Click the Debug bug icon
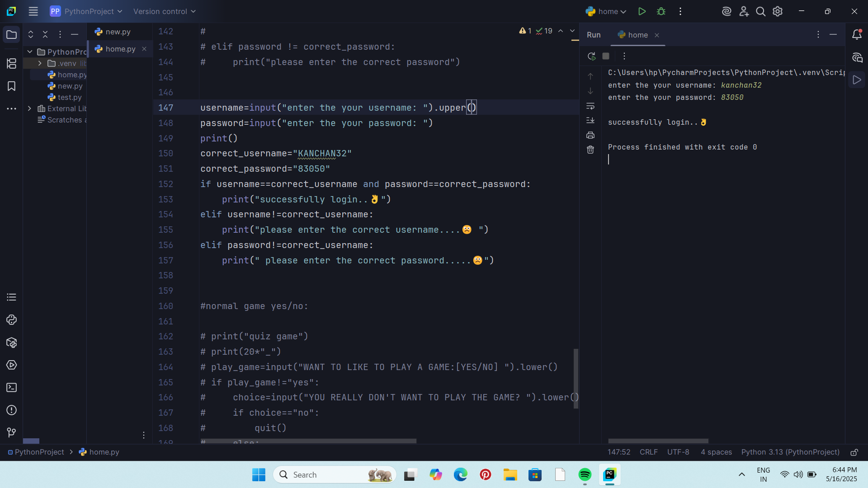Screen dimensions: 868x488 pos(661,11)
